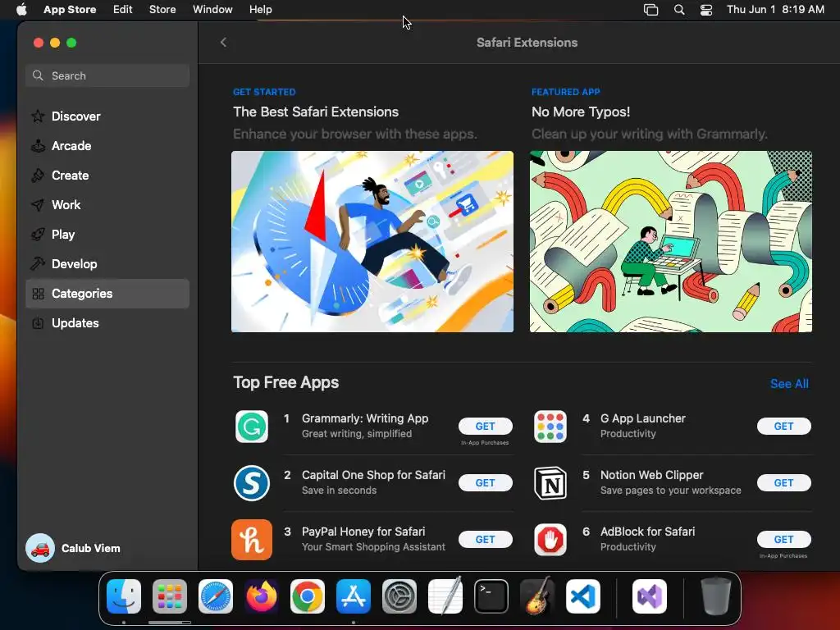Image resolution: width=840 pixels, height=630 pixels.
Task: Get G App Launcher
Action: [x=783, y=427]
